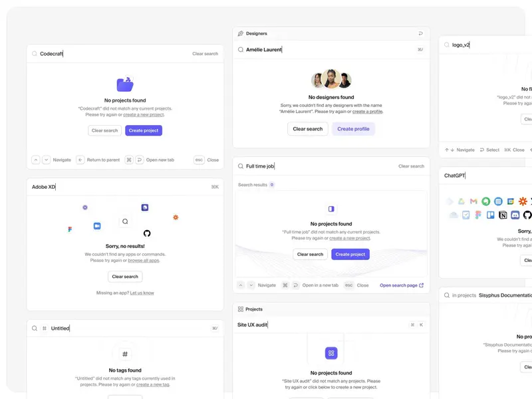The image size is (532, 399).
Task: Click the Create project button in the Full time job panel
Action: [350, 254]
